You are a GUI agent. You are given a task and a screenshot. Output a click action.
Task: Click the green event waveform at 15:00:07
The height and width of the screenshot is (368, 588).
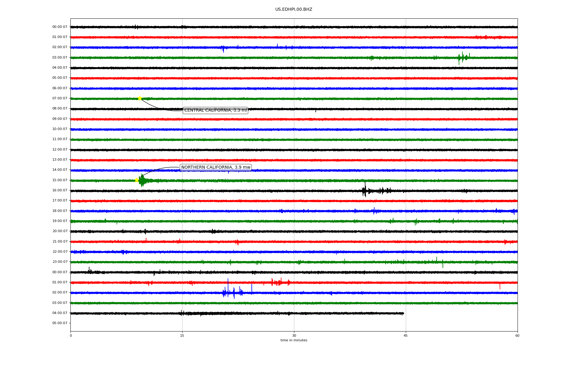[x=142, y=181]
